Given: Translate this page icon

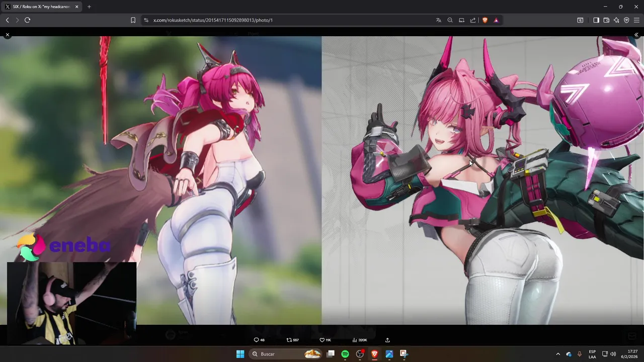Looking at the screenshot, I should pos(438,20).
